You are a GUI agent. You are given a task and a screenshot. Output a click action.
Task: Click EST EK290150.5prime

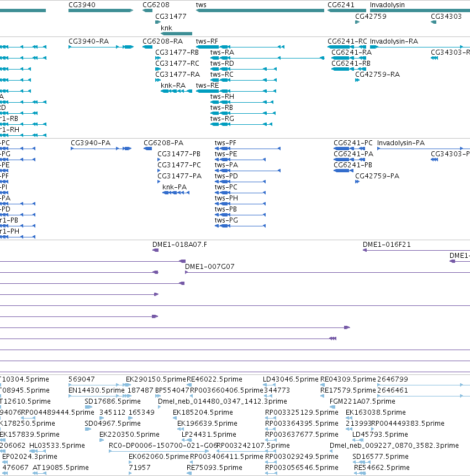click(x=156, y=379)
